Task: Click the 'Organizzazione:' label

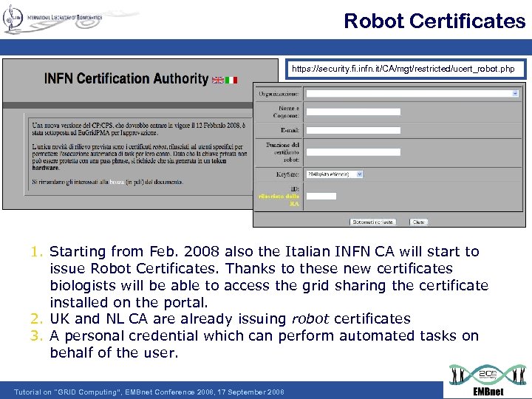Action: click(x=279, y=94)
